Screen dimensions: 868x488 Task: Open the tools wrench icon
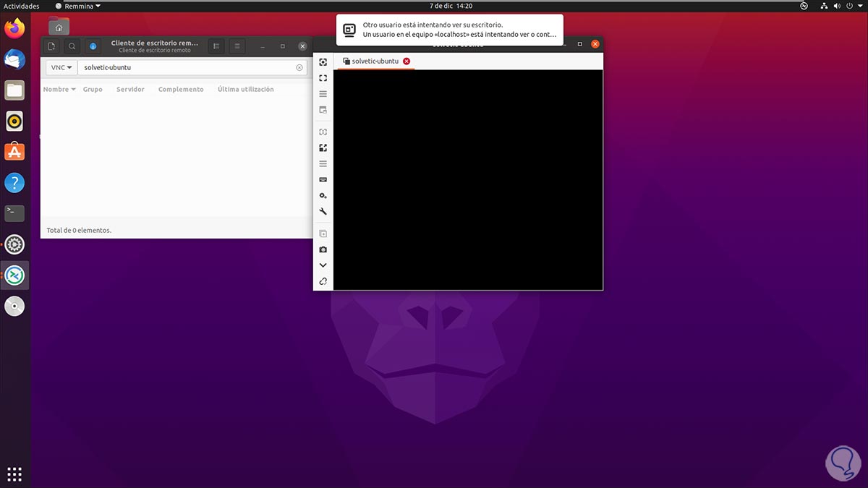coord(323,212)
